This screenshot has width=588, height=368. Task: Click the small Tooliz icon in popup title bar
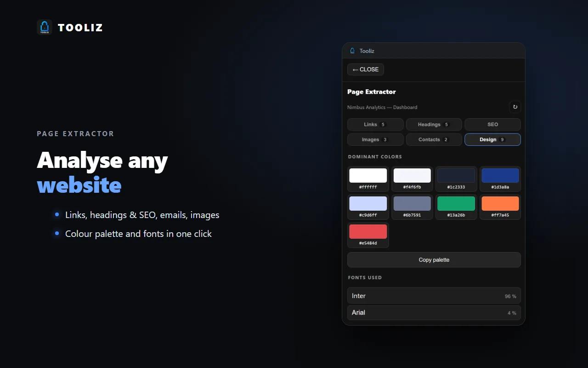[x=352, y=51]
